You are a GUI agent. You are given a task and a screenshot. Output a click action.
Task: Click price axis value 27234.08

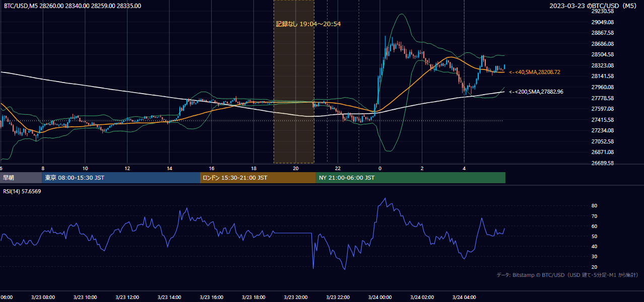602,130
